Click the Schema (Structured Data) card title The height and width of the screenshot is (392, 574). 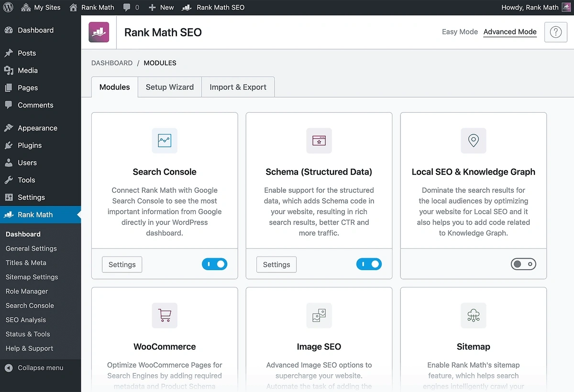[319, 172]
